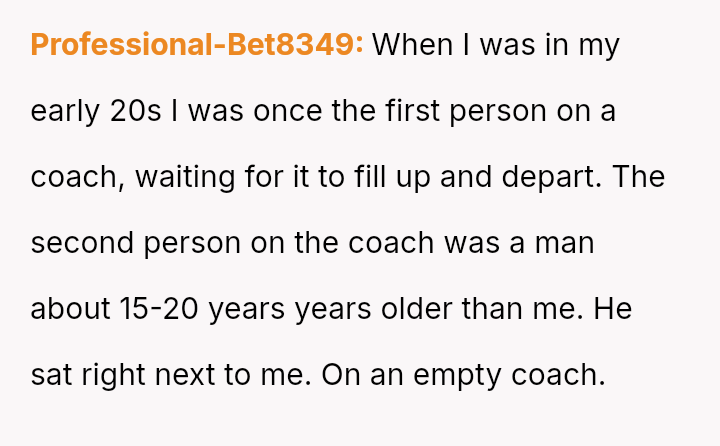This screenshot has height=446, width=720.
Task: Click the word "He" at the line end
Action: (613, 309)
